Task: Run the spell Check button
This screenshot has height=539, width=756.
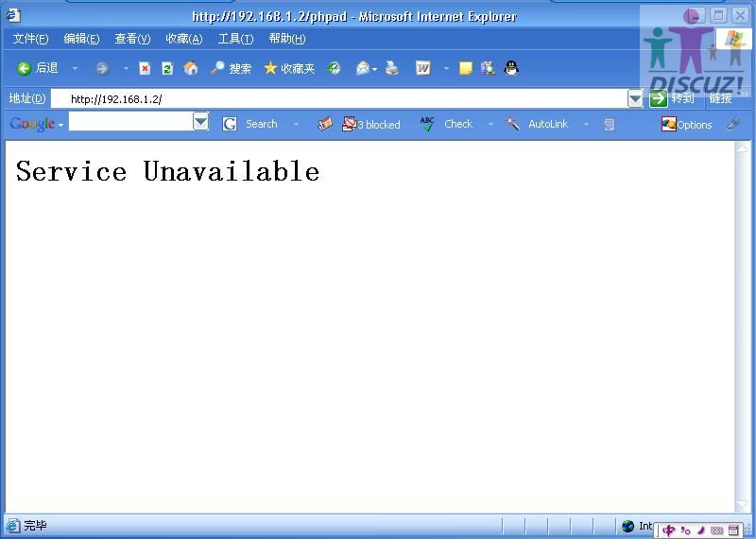Action: (x=446, y=124)
